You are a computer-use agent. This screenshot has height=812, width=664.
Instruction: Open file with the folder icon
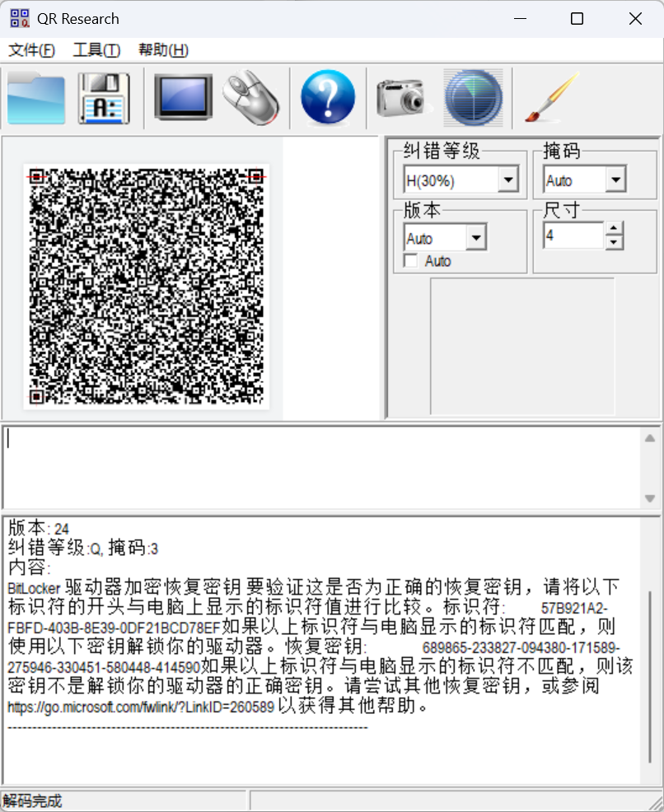point(36,98)
